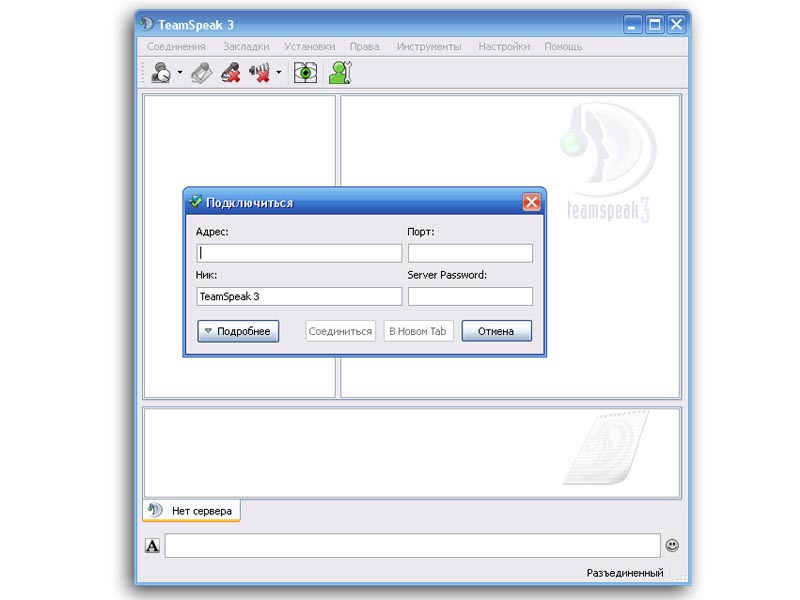The width and height of the screenshot is (800, 600).
Task: Mute the microphone via toolbar icon
Action: click(x=231, y=73)
